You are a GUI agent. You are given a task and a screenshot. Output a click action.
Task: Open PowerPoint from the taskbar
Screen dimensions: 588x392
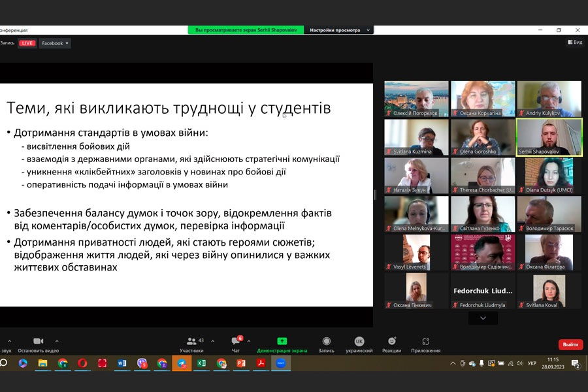tap(241, 363)
